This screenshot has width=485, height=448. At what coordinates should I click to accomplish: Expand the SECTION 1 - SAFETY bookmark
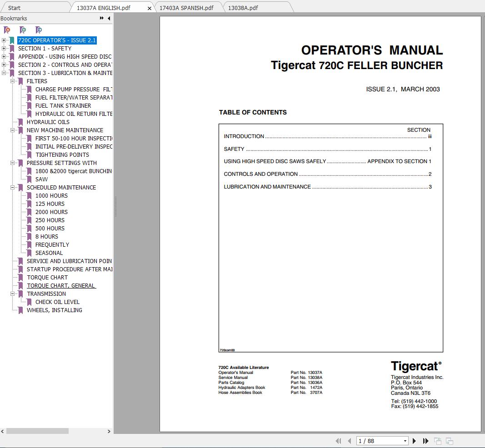pyautogui.click(x=4, y=48)
